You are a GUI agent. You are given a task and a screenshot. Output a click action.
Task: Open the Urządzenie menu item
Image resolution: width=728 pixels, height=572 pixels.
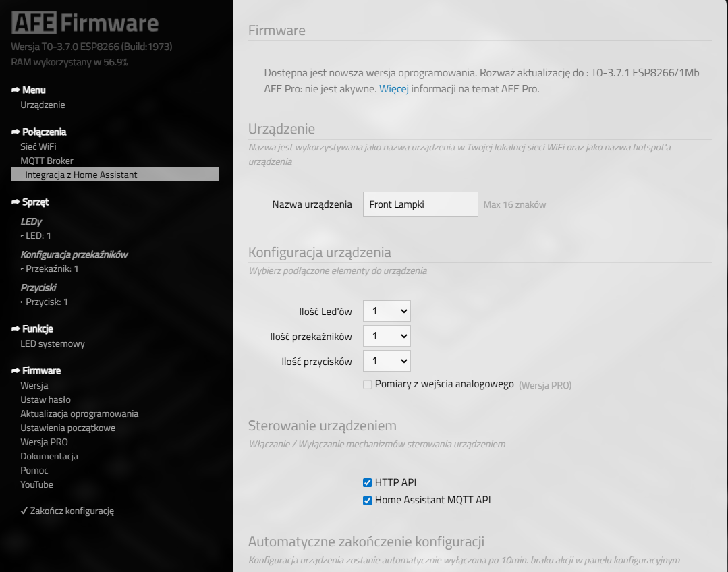tap(43, 105)
